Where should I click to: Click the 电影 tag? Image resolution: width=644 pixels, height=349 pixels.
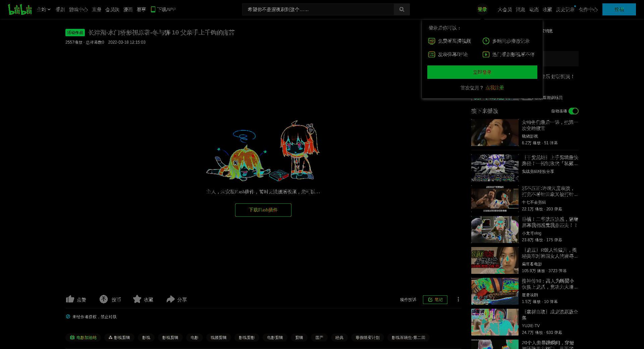click(x=195, y=338)
